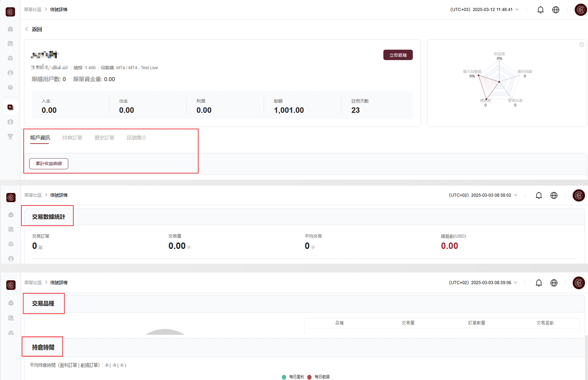
Task: Click the 最大回撤率 point on the radar chart
Action: (x=478, y=75)
